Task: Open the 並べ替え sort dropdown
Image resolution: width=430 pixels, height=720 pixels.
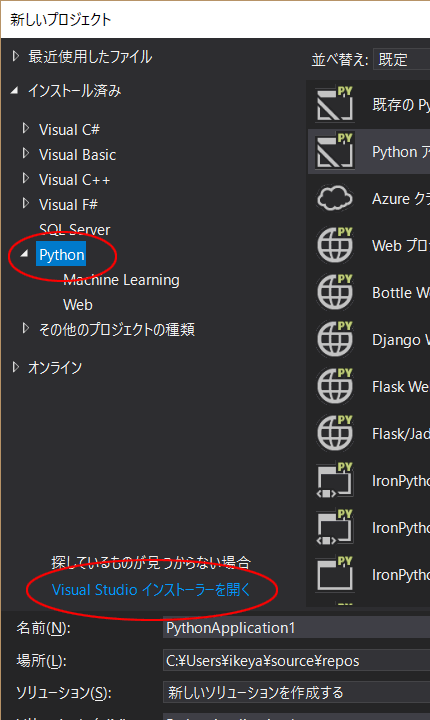Action: 402,60
